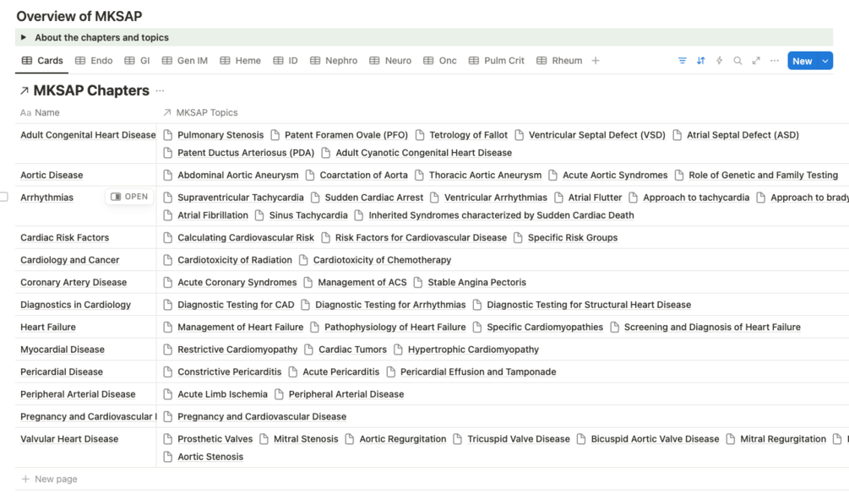
Task: Click the search magnifier icon
Action: tap(737, 61)
